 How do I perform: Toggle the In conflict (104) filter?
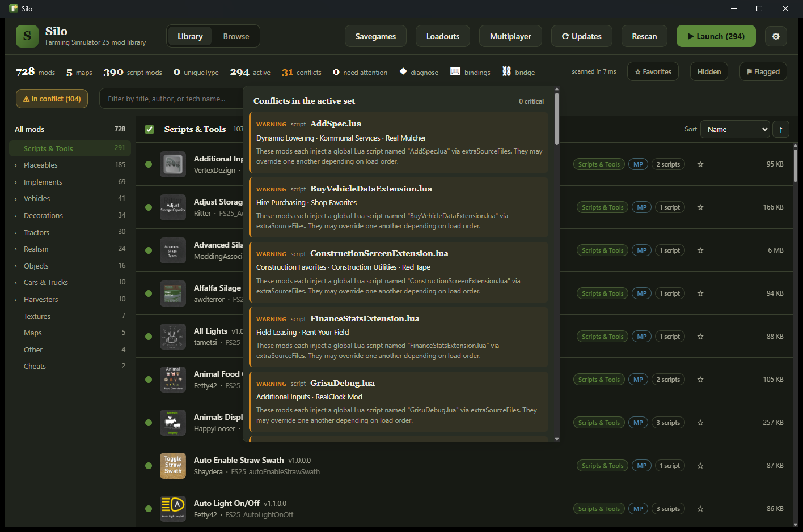click(52, 99)
